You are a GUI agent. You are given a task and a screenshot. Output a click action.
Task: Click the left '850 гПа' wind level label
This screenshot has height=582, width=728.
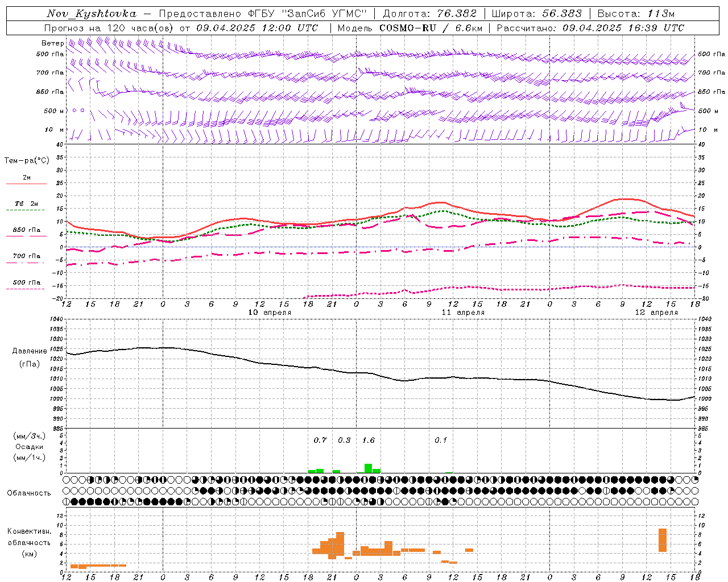(x=50, y=92)
